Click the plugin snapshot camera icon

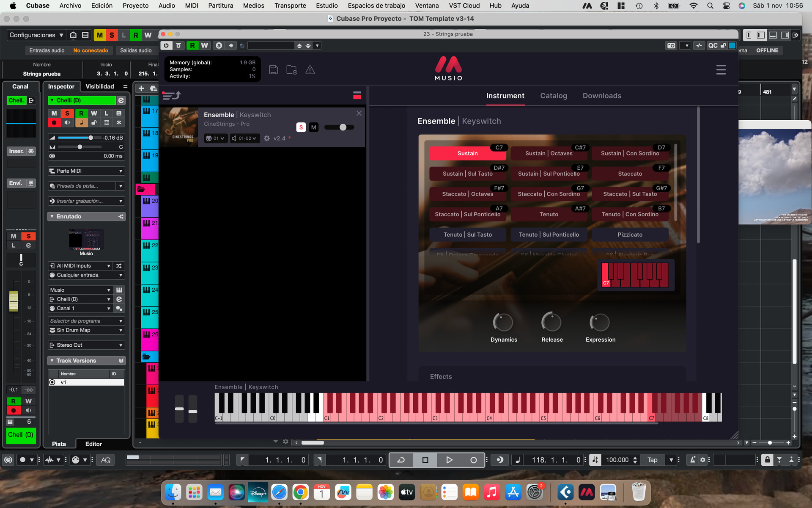[671, 45]
